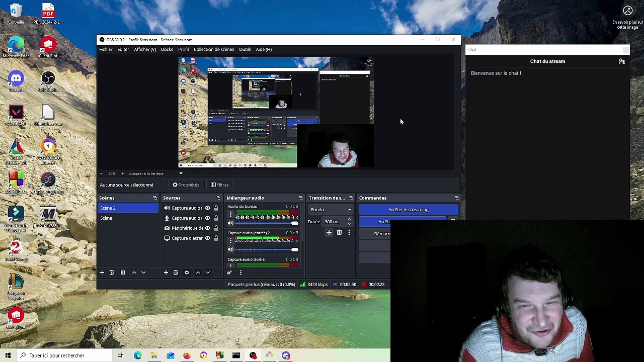This screenshot has width=644, height=362.
Task: Open transition properties three-dot menu
Action: (349, 232)
